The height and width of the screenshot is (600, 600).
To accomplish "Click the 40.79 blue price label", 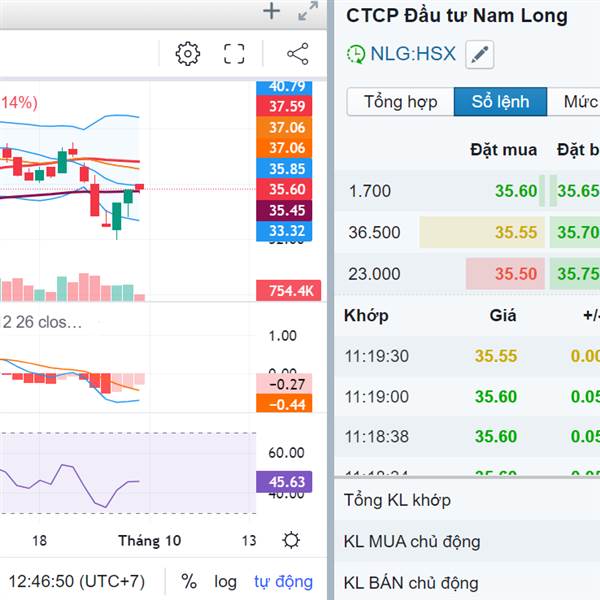I will pyautogui.click(x=284, y=87).
